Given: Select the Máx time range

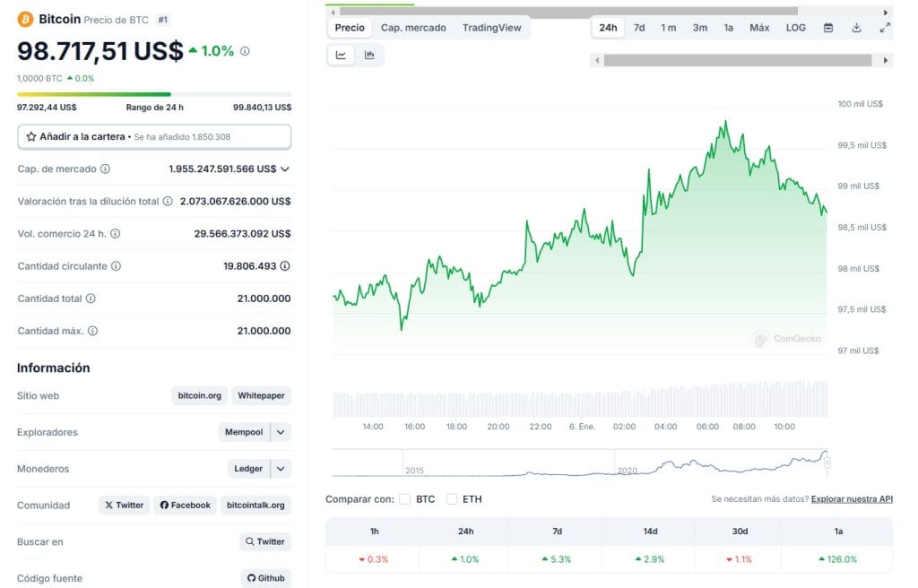Looking at the screenshot, I should point(759,28).
